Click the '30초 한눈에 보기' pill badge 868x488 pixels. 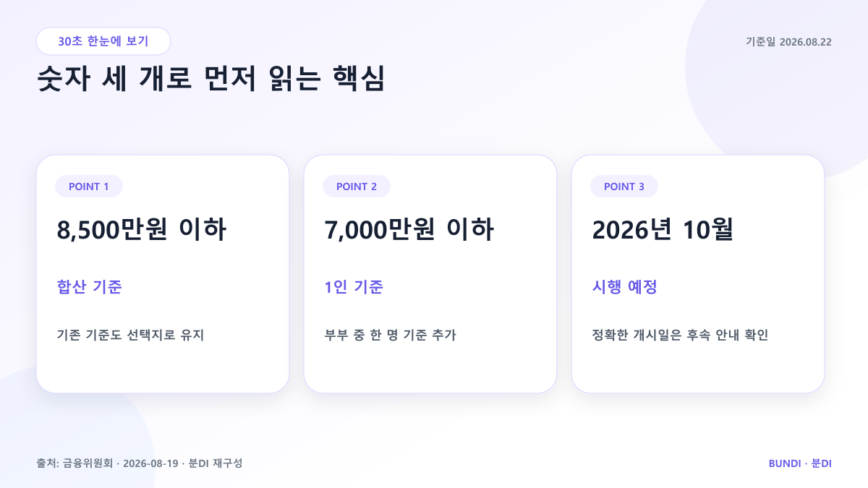click(103, 41)
